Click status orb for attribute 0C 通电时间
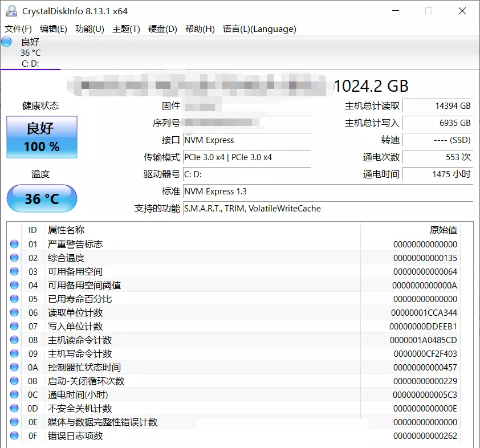480x448 pixels. (x=14, y=395)
